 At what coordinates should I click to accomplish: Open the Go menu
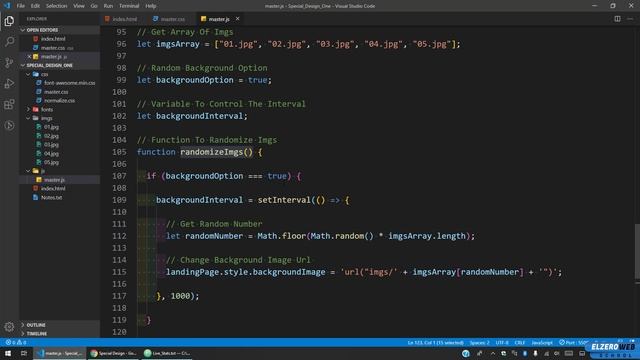pyautogui.click(x=94, y=6)
